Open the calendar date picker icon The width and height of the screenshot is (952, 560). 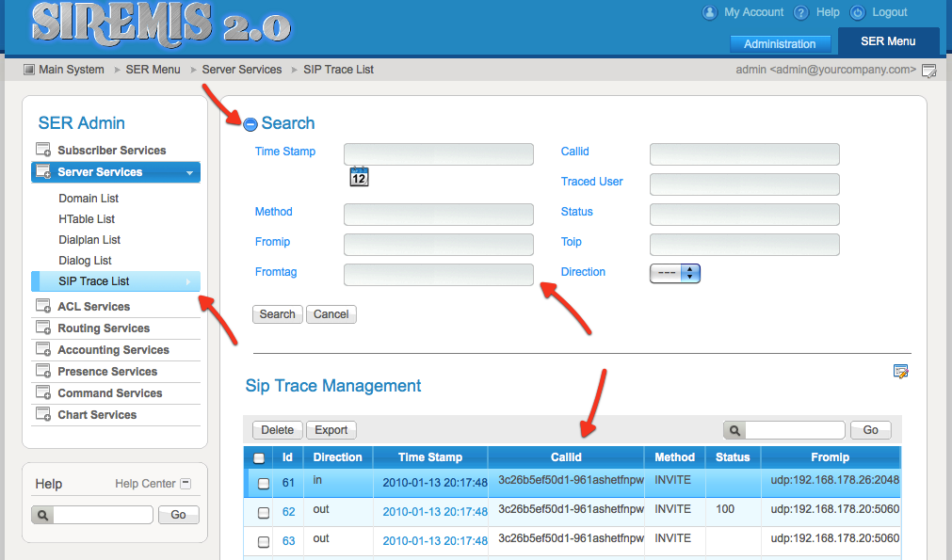359,176
